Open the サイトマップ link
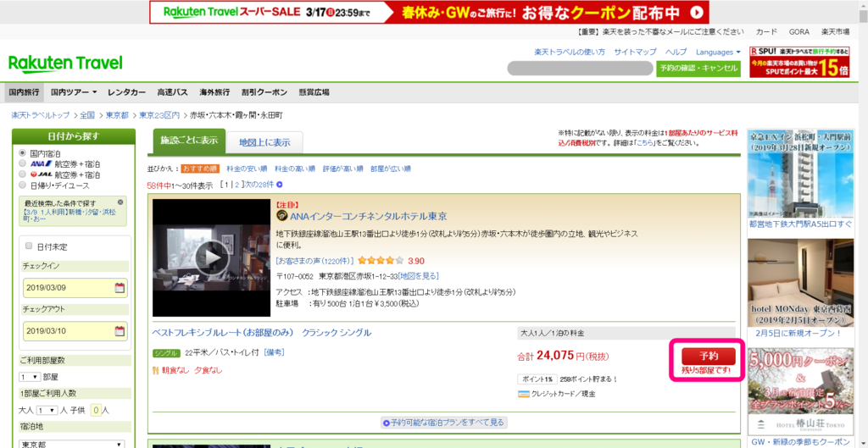868x448 pixels. (x=635, y=52)
